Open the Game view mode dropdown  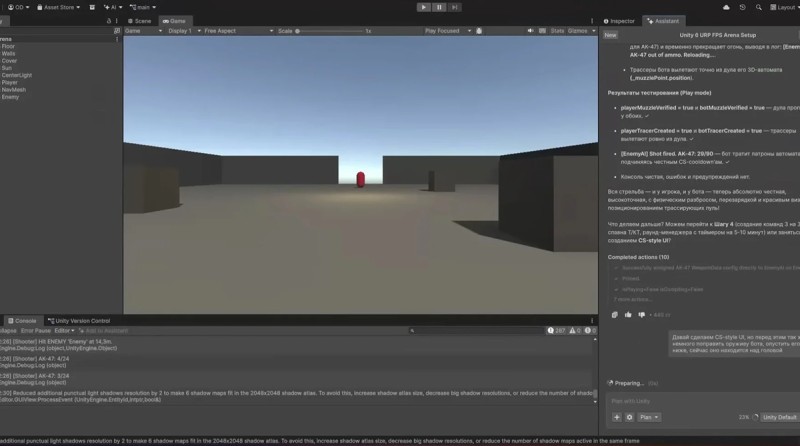[143, 31]
